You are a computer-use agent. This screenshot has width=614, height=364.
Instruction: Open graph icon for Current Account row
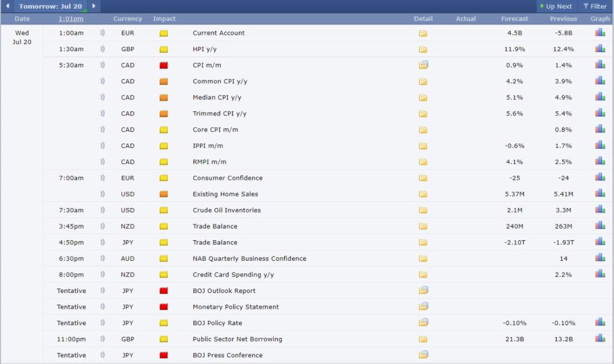(x=600, y=33)
